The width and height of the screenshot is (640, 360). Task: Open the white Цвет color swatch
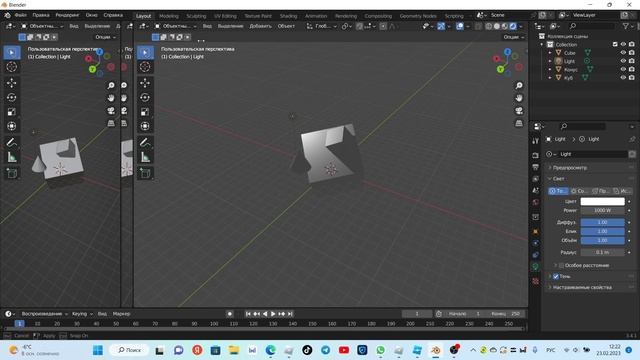coord(602,202)
